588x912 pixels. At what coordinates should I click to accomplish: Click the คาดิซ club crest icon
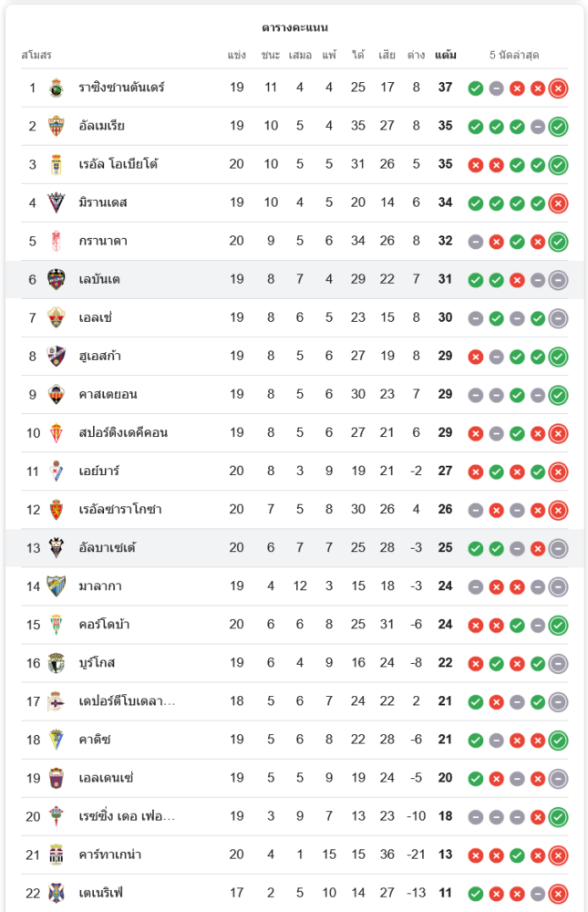(x=57, y=740)
